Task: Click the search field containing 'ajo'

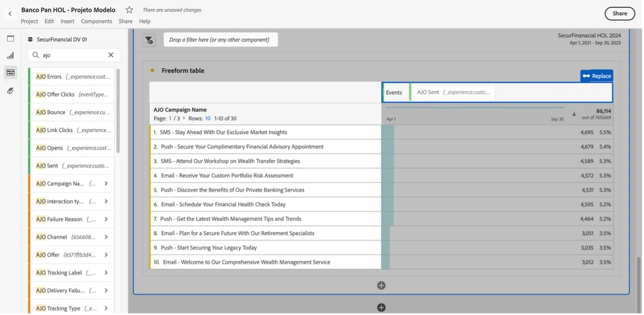Action: point(74,55)
